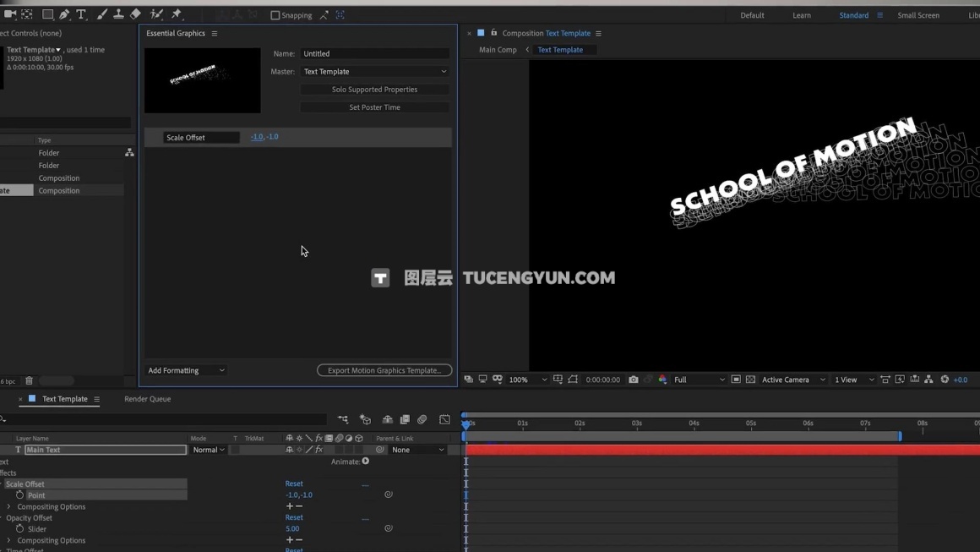Select the Horizontal Type tool
Screen dimensions: 980x552
click(81, 14)
